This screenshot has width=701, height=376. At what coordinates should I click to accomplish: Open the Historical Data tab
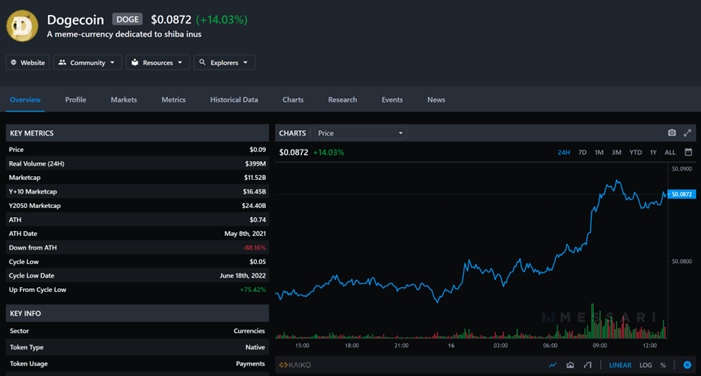pyautogui.click(x=234, y=100)
